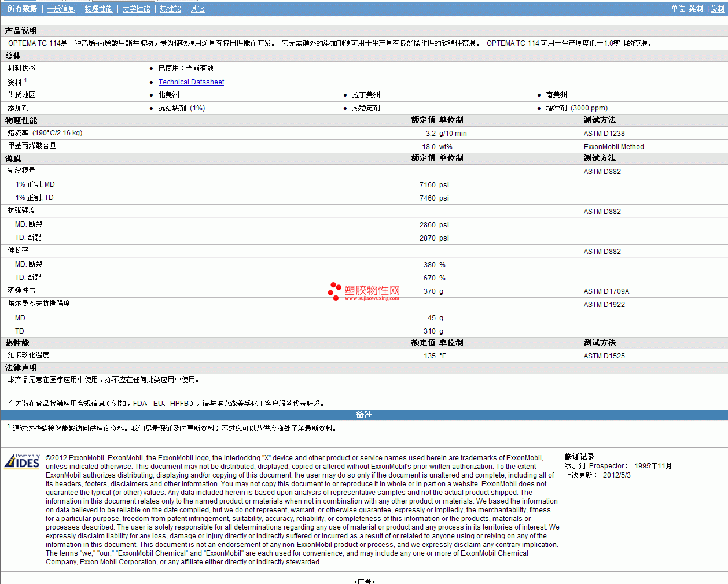
Task: Click the 维卡软化温度 row label
Action: coord(28,355)
